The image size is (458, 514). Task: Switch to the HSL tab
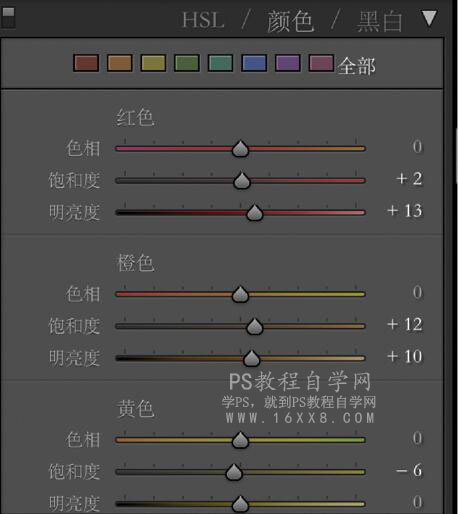(x=203, y=20)
